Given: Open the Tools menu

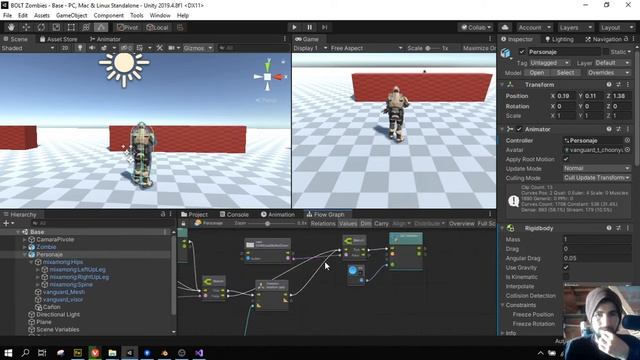Looking at the screenshot, I should click(x=137, y=16).
